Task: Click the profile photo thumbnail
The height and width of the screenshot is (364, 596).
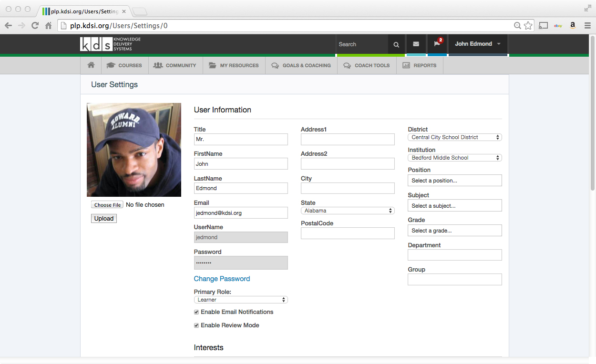Action: coord(134,150)
